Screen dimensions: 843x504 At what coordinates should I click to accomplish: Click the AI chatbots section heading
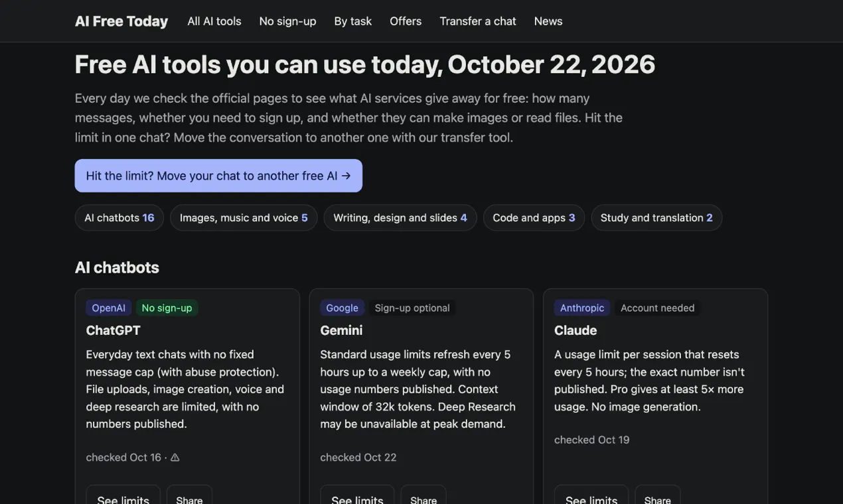[x=117, y=267]
